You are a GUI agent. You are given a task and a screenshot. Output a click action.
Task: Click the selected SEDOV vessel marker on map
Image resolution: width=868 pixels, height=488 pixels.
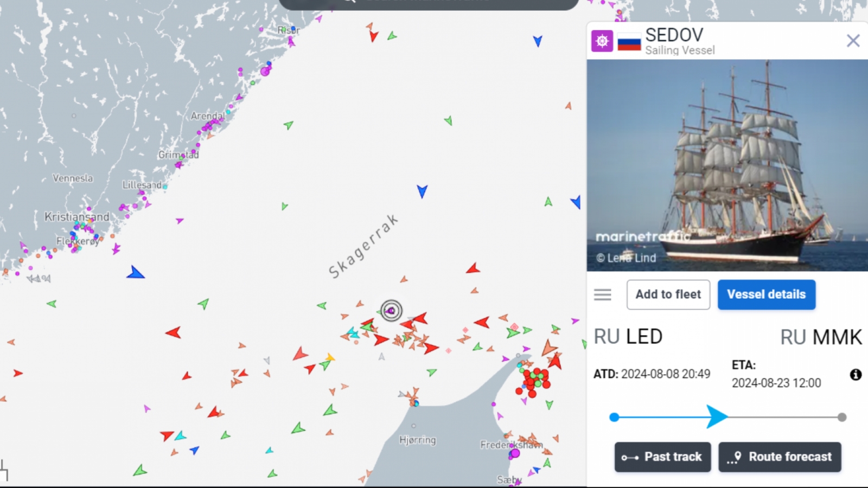(x=391, y=311)
